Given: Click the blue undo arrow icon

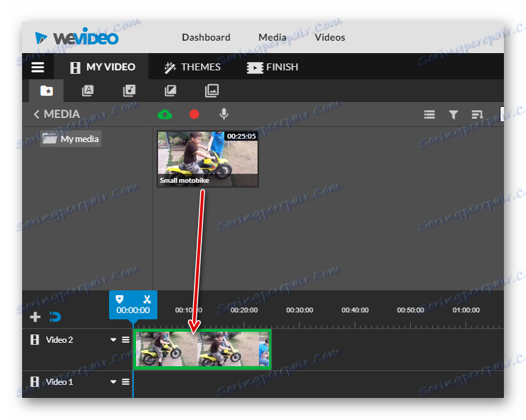Looking at the screenshot, I should tap(55, 317).
